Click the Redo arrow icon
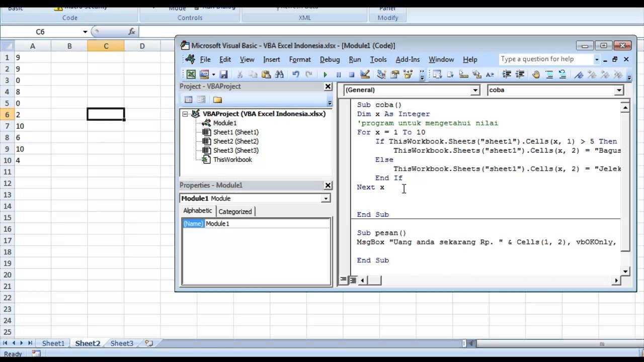 tap(309, 74)
